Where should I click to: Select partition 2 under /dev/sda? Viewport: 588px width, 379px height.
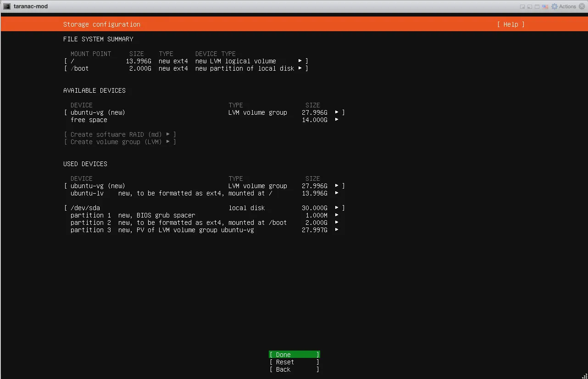coord(205,223)
